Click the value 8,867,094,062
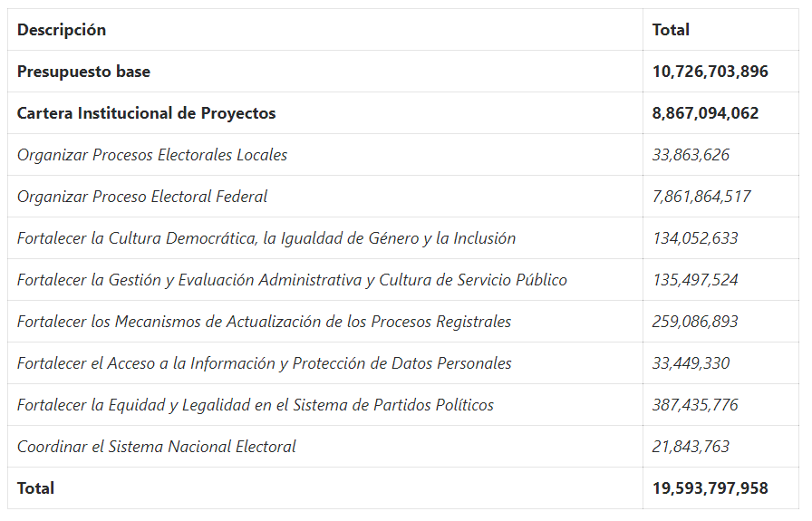 coord(705,113)
